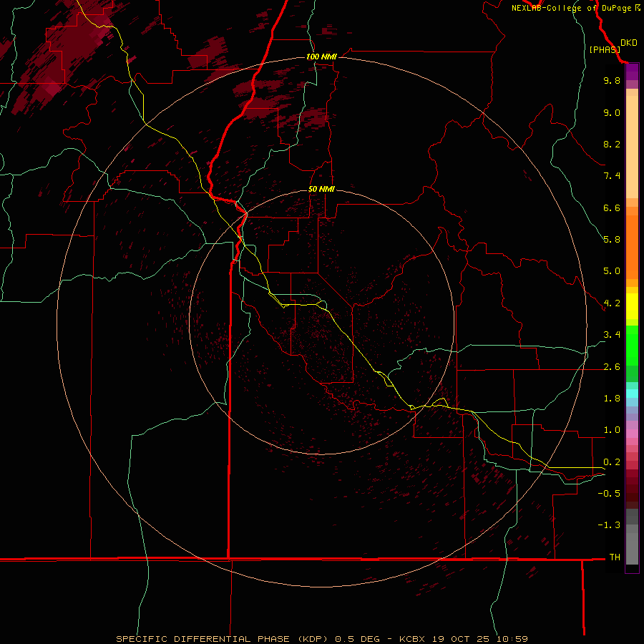Pick the orange segment of the color bar

coord(632,248)
